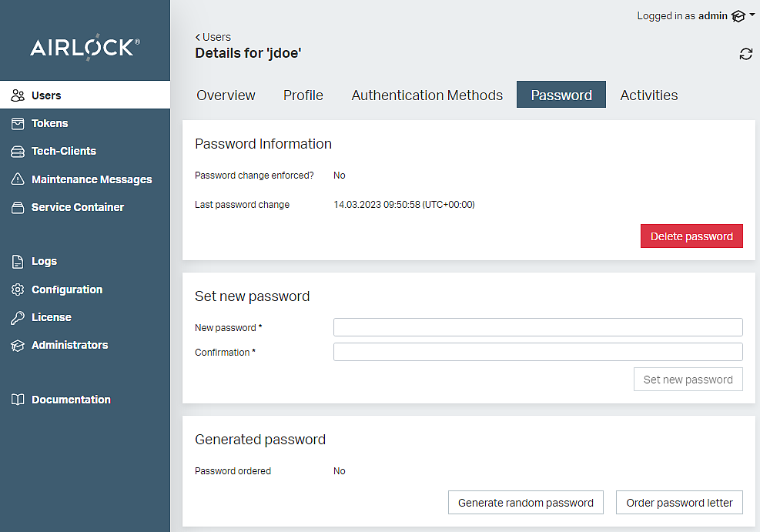Click the License key icon
The width and height of the screenshot is (760, 532).
(18, 317)
